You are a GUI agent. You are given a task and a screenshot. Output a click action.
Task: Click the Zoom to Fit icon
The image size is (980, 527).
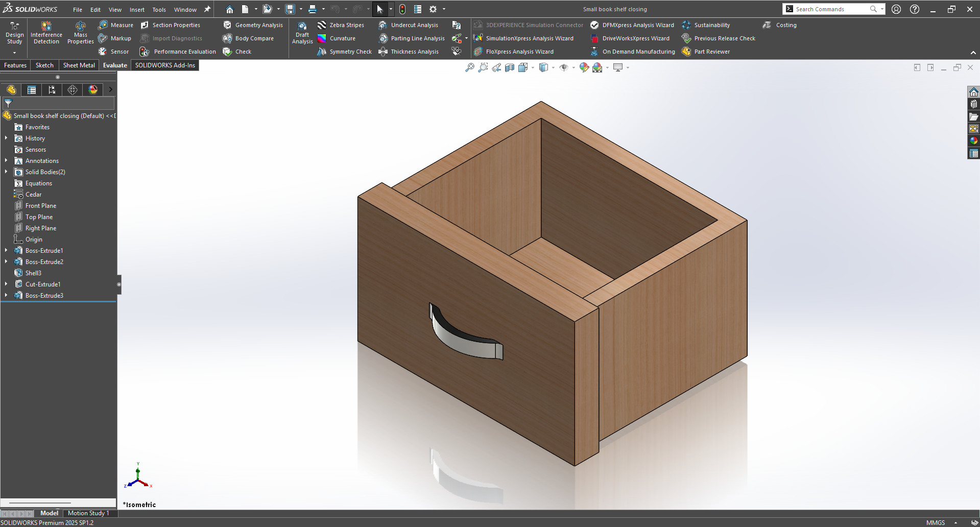click(x=470, y=67)
